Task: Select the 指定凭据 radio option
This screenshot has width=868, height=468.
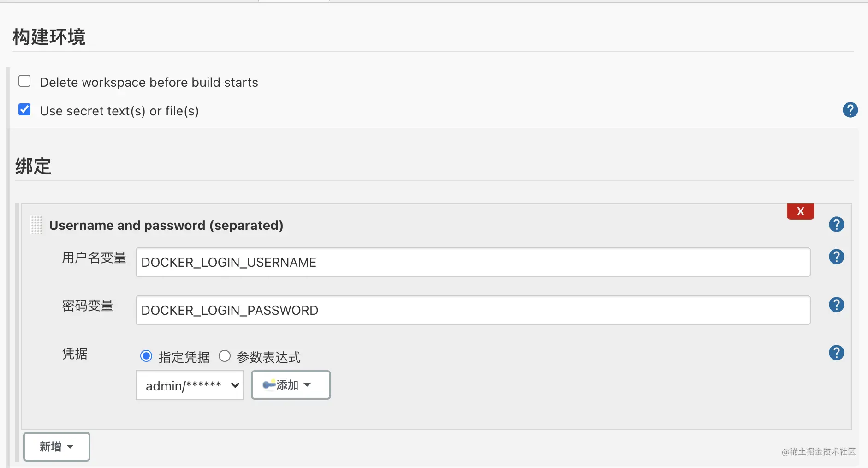Action: [x=146, y=356]
